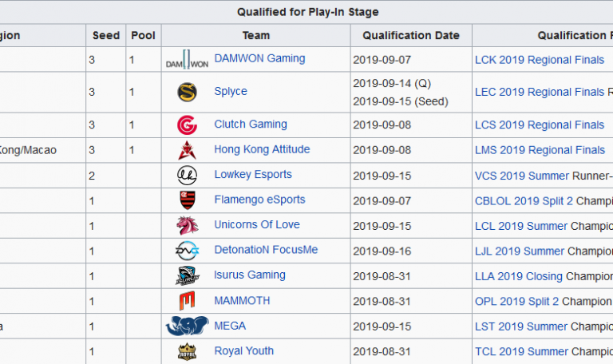
Task: Click the Hong Kong Attitude logo
Action: coord(187,150)
